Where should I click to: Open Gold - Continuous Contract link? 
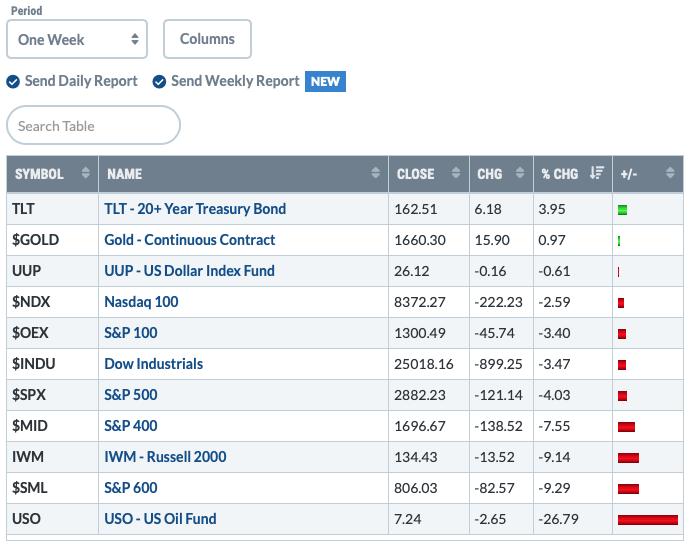click(189, 240)
